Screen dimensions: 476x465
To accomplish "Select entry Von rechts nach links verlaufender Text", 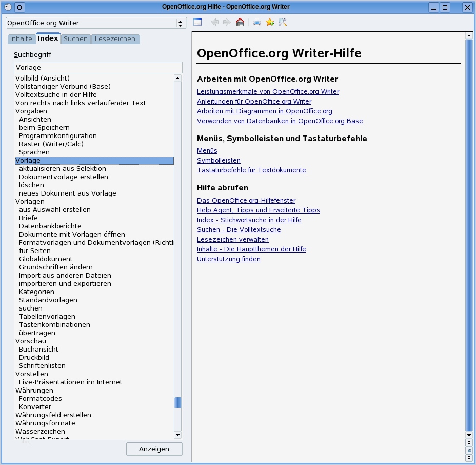I will coord(81,103).
